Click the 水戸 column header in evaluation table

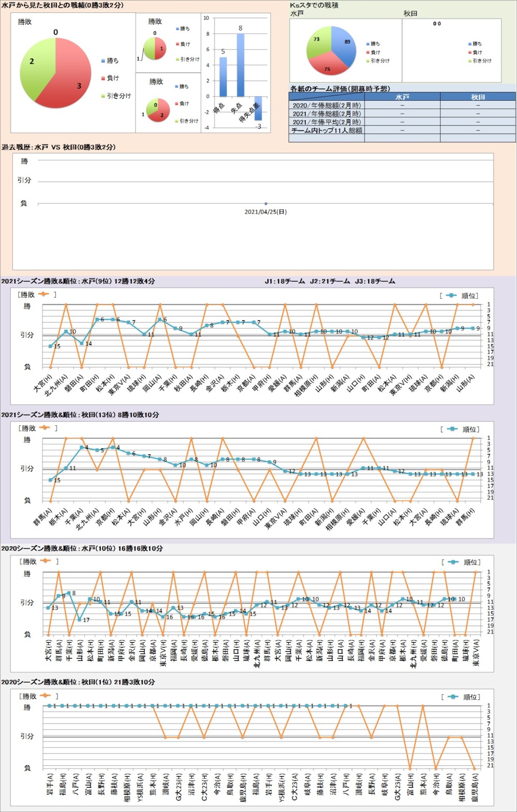[x=402, y=97]
